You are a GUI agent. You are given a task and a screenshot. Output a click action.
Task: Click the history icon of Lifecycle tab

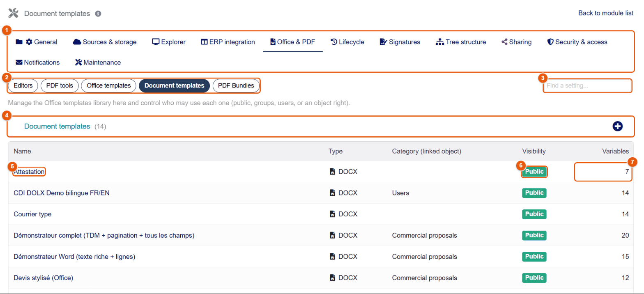(334, 42)
